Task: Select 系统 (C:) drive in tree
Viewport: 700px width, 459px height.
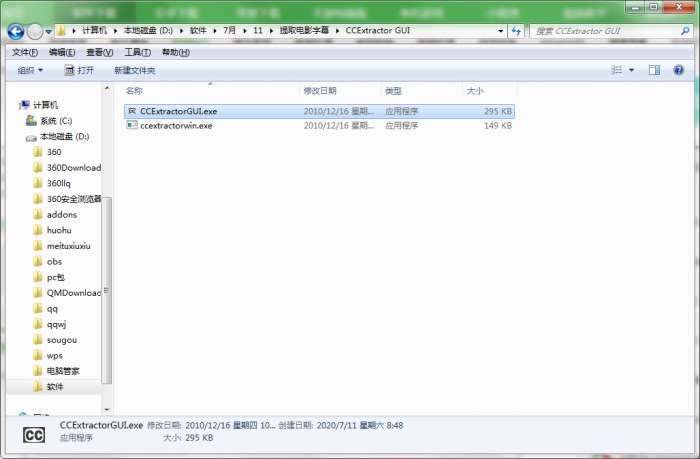Action: 56,121
